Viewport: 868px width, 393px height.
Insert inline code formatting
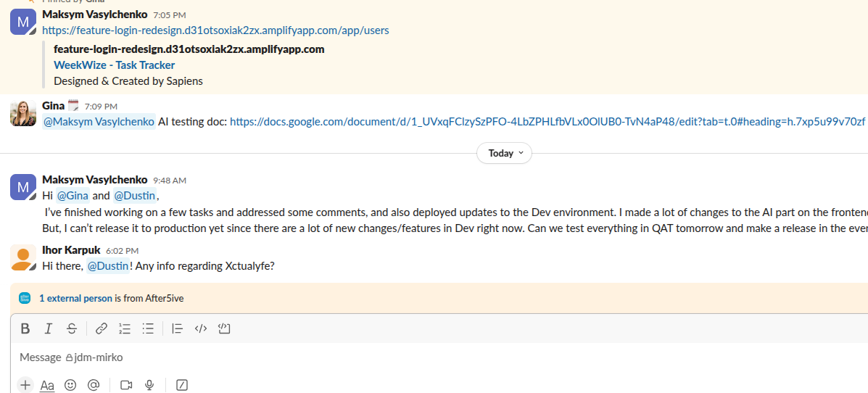click(201, 328)
